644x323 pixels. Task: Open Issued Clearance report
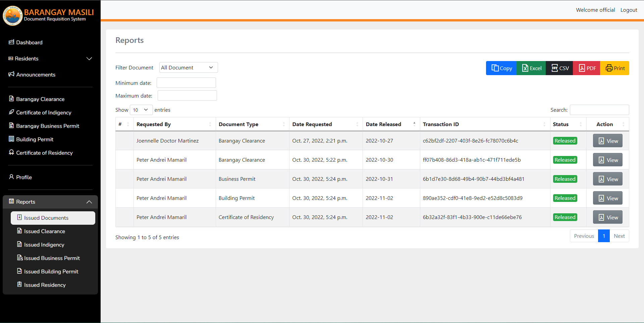[x=44, y=231]
